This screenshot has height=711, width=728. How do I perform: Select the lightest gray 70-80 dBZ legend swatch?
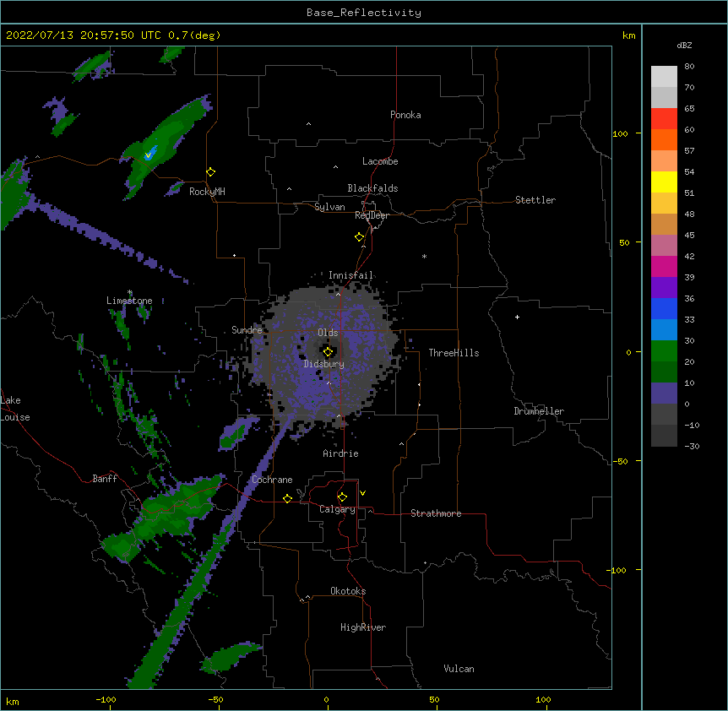664,77
